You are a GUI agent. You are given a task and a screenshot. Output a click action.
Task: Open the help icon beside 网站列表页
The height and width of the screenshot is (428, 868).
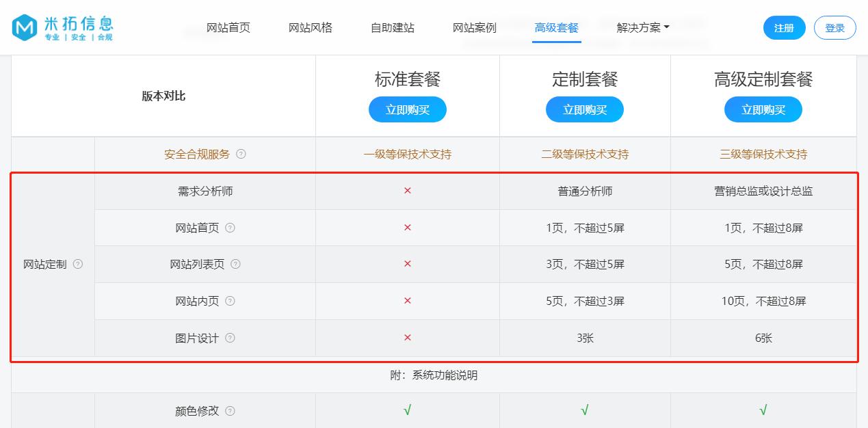[x=236, y=264]
